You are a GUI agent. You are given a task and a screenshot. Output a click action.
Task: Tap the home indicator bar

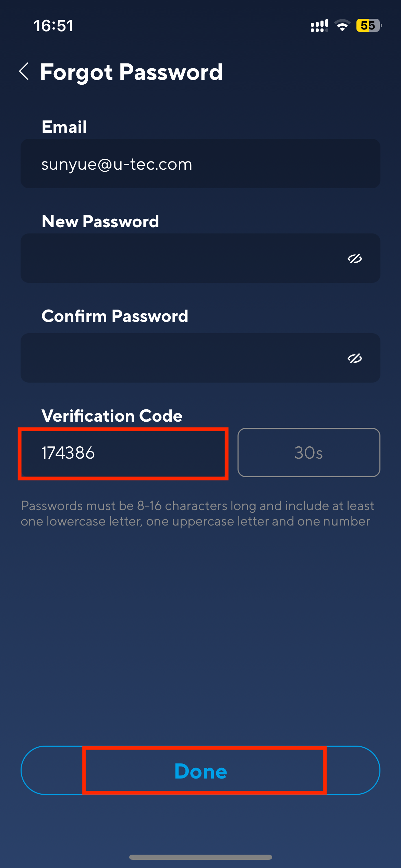200,857
